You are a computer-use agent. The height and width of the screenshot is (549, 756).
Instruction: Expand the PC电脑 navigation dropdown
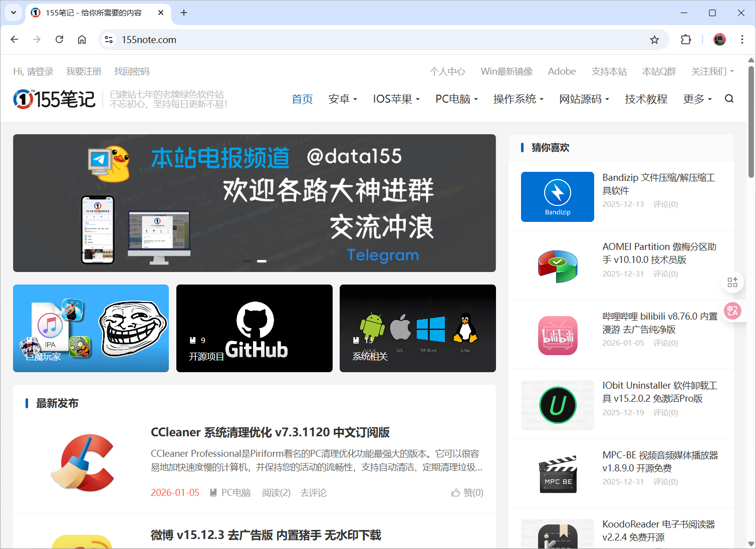[456, 99]
